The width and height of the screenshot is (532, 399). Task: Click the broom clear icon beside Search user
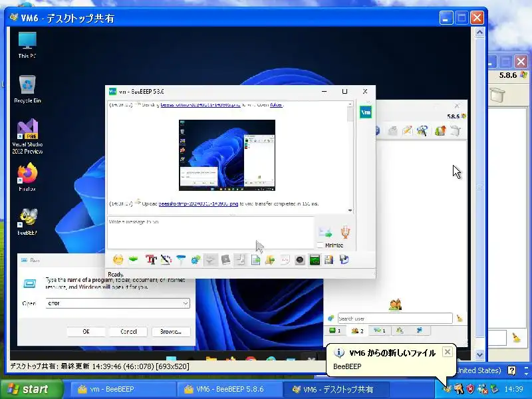[x=460, y=319]
